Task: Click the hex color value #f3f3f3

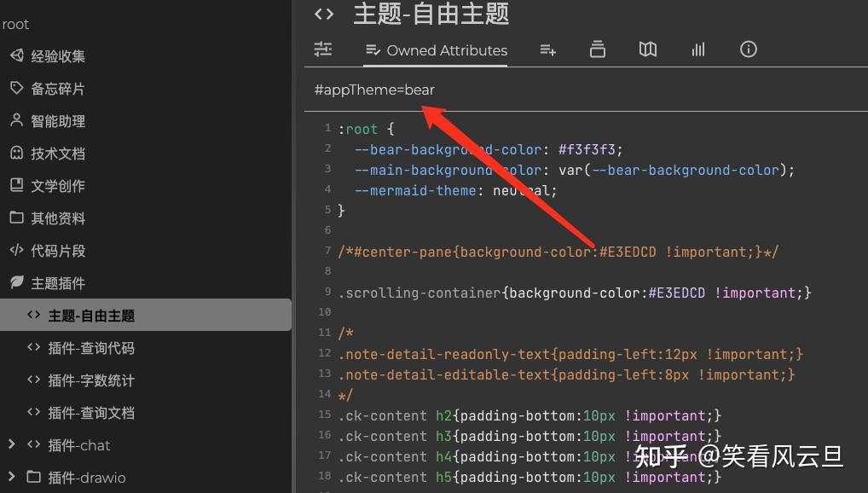Action: 589,148
